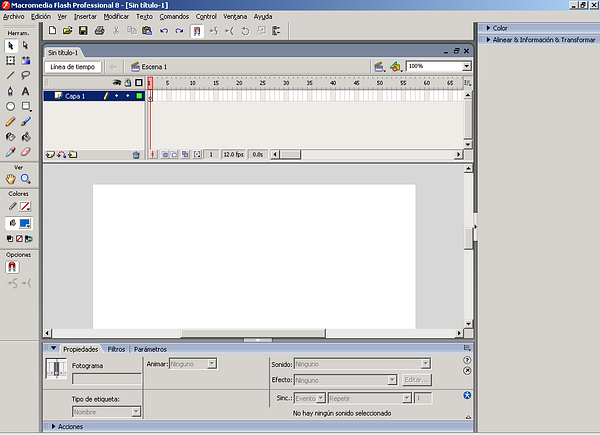Toggle visibility dot for Capa 1
The image size is (600, 436).
(x=116, y=96)
